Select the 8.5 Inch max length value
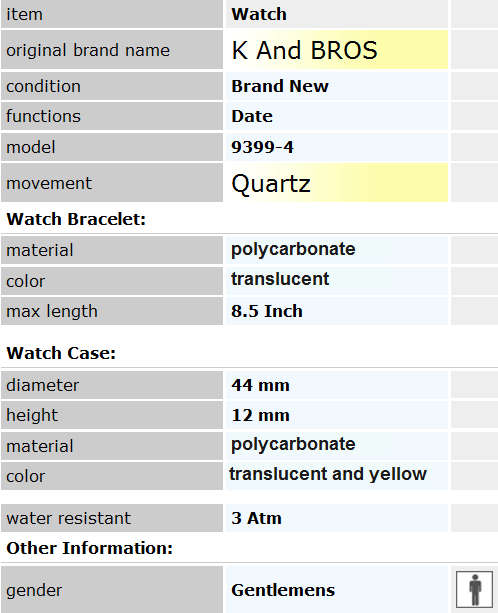The image size is (498, 613). click(x=267, y=311)
